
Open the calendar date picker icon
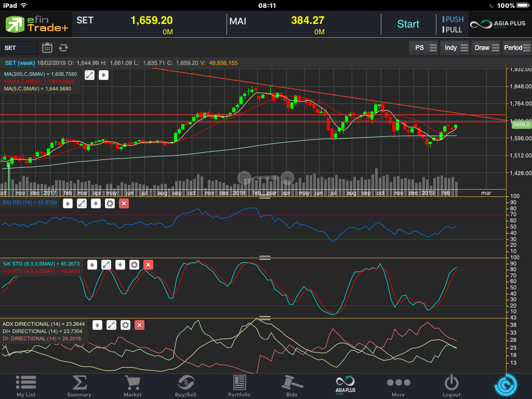tap(47, 48)
